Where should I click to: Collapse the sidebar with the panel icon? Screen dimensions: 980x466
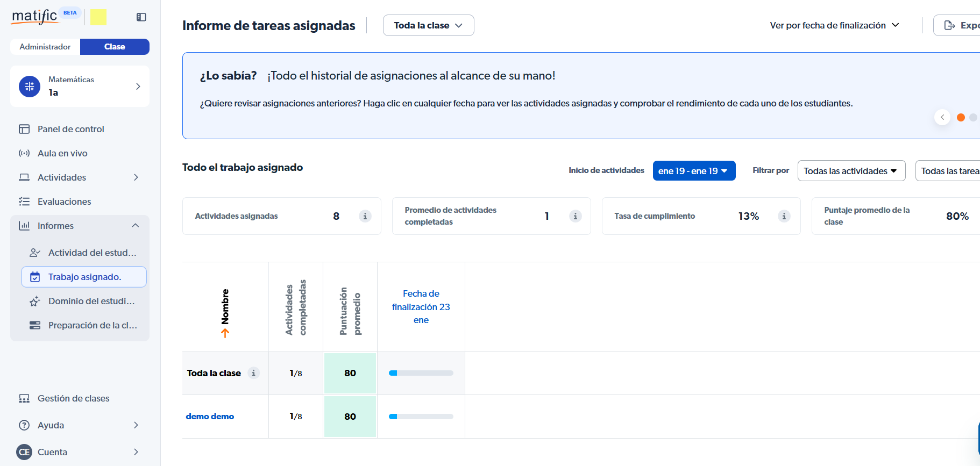click(141, 17)
